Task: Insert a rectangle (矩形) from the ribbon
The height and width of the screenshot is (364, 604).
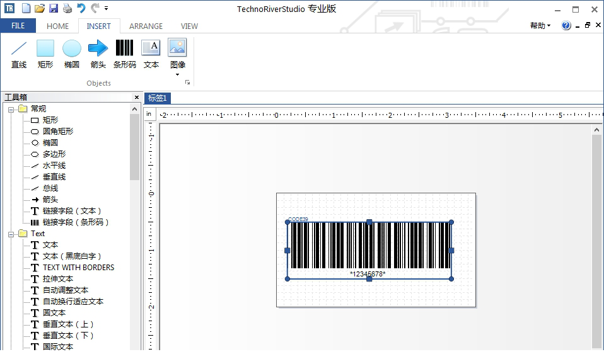Action: tap(45, 54)
